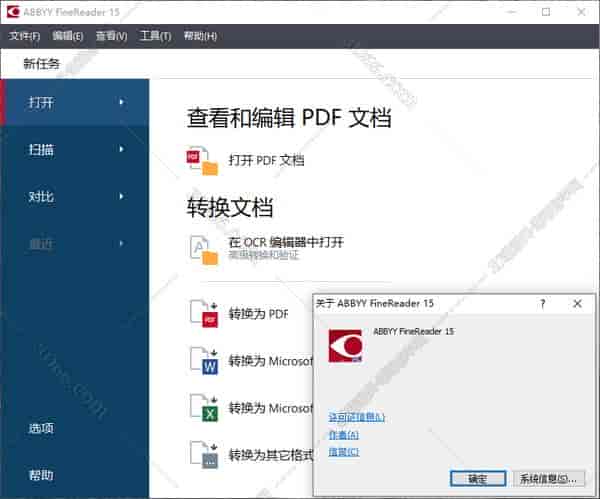Click the Convert to Microsoft Word icon
The image size is (600, 499).
tap(203, 360)
